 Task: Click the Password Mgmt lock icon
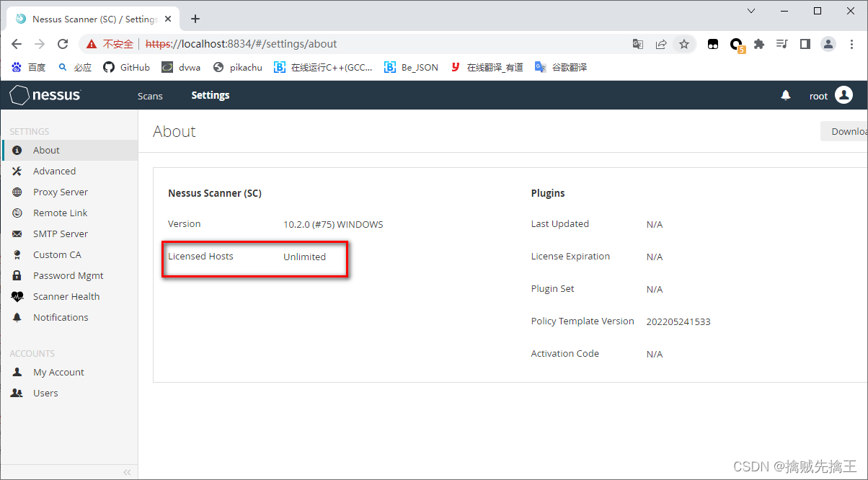[x=17, y=276]
